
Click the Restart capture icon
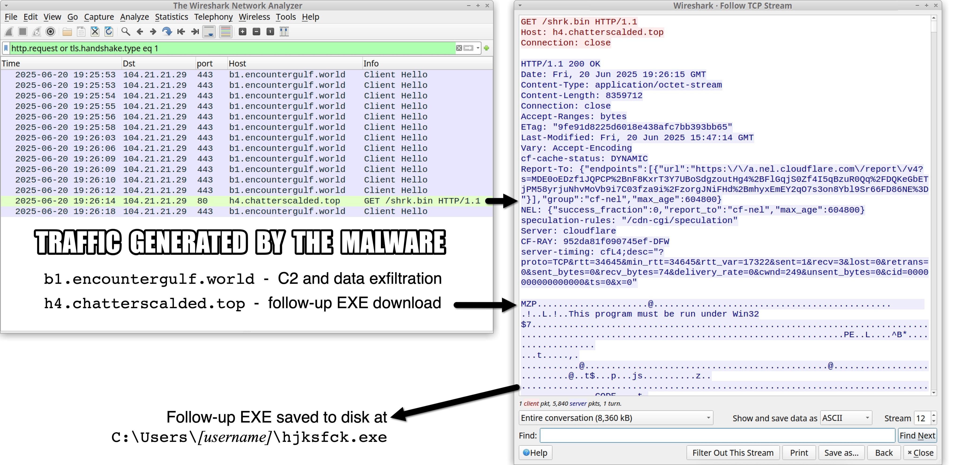[37, 32]
